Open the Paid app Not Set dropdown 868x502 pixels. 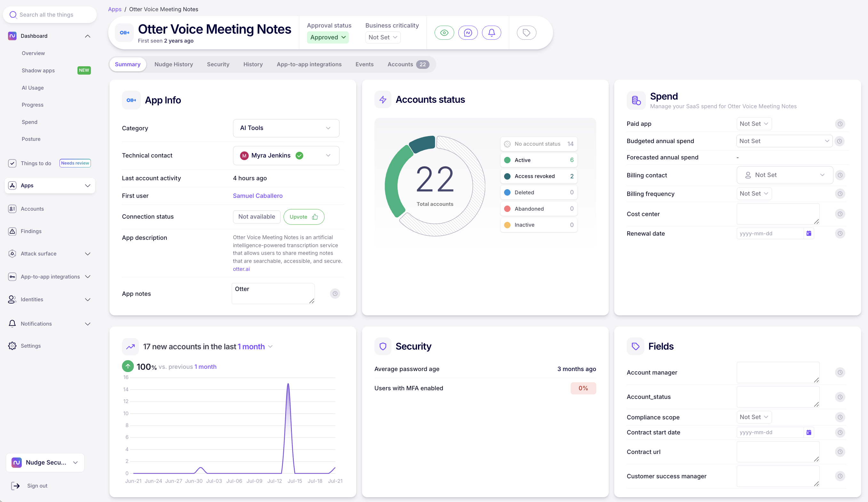tap(754, 124)
